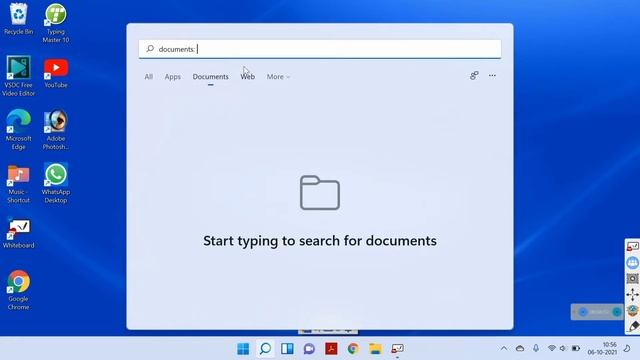Open the three-dot options menu in search panel
The image size is (640, 360).
tap(492, 76)
